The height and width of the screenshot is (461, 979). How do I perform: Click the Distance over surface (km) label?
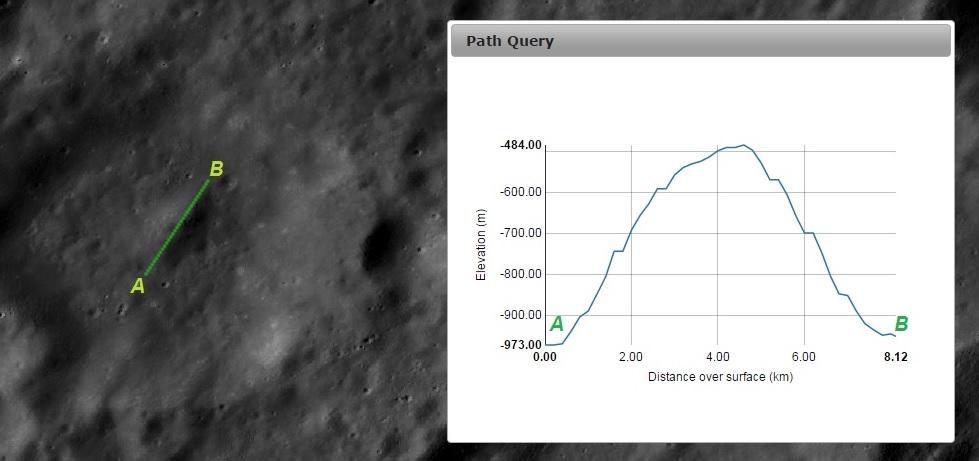click(x=720, y=377)
